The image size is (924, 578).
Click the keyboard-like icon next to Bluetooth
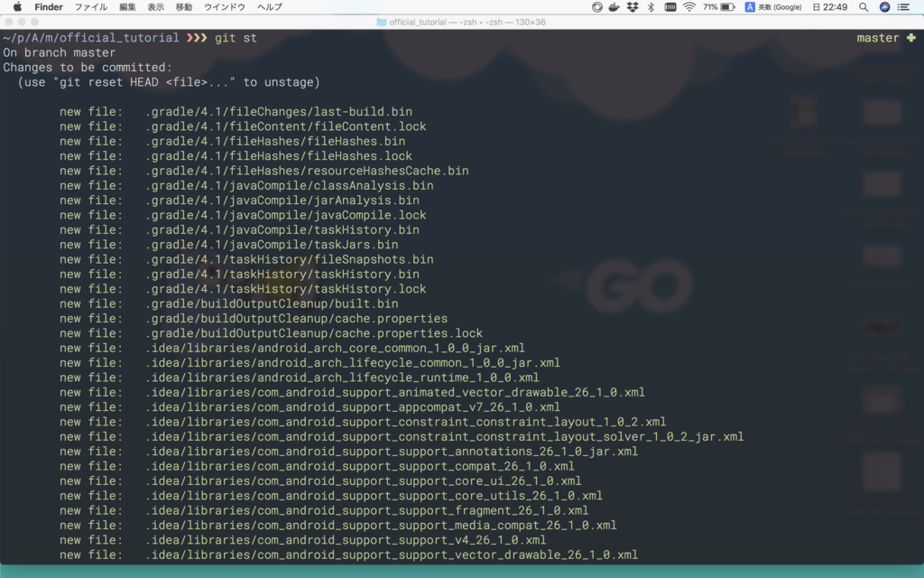[670, 7]
